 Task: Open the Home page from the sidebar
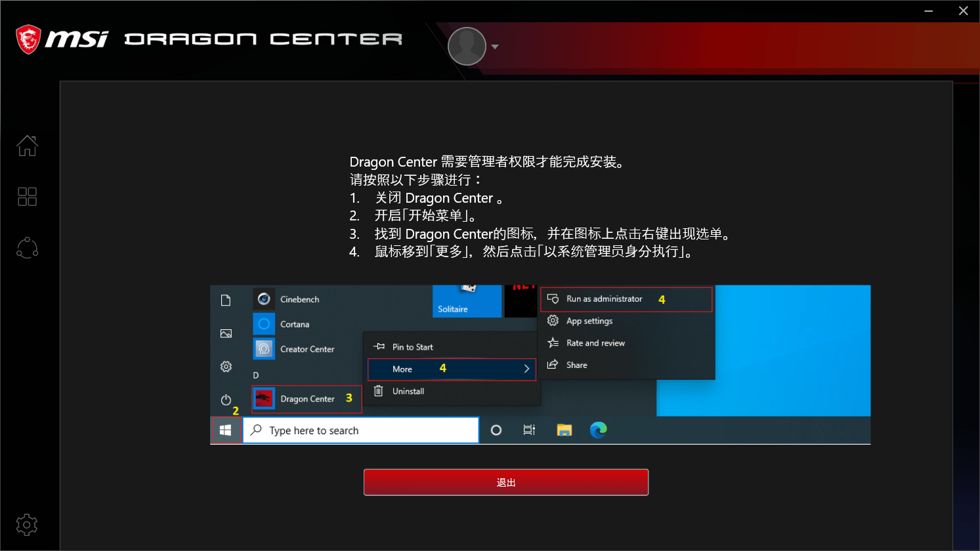tap(27, 146)
